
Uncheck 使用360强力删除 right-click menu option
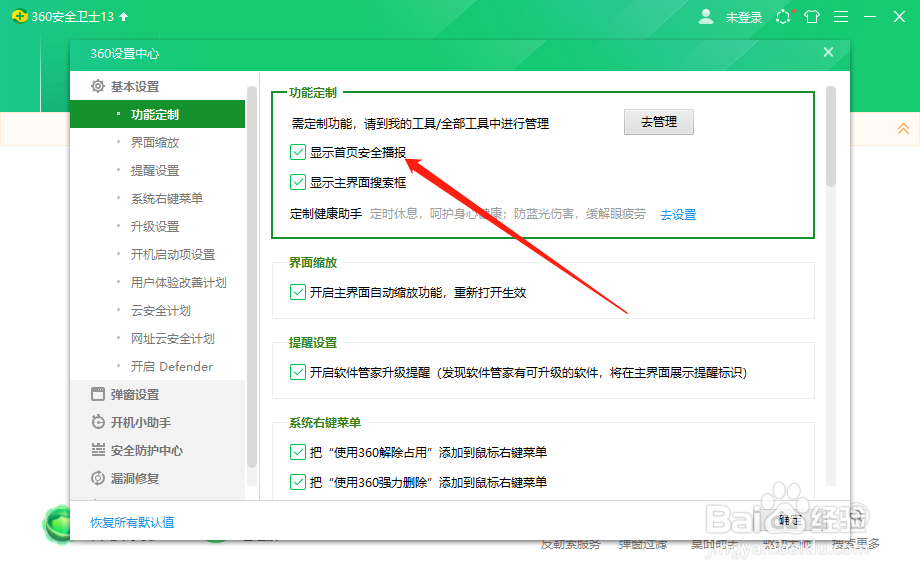(x=298, y=483)
